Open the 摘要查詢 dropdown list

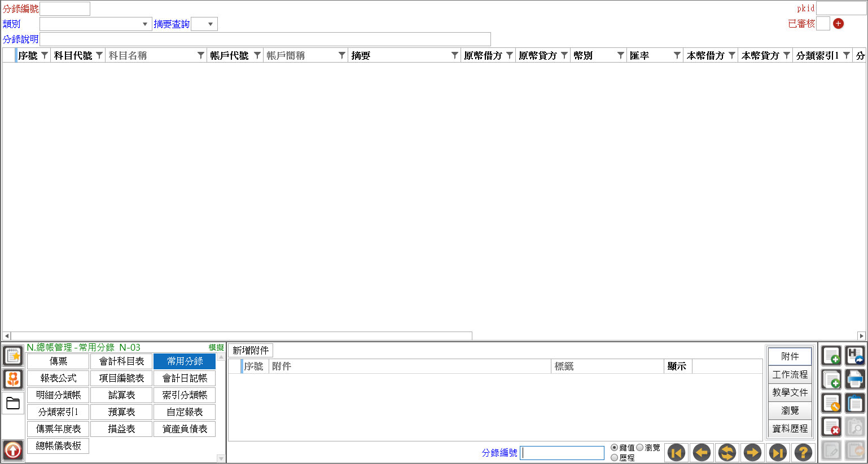(211, 24)
